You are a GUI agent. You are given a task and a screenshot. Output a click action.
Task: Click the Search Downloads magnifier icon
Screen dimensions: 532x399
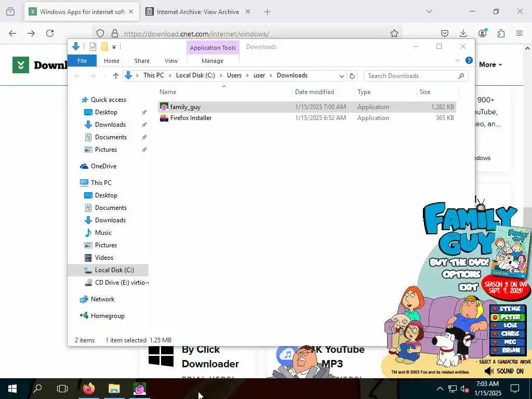click(x=461, y=76)
